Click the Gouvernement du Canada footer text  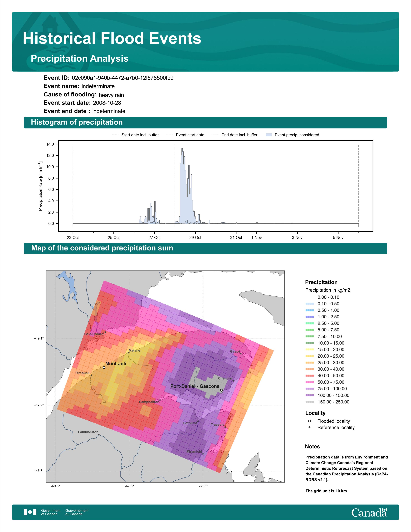click(x=77, y=512)
